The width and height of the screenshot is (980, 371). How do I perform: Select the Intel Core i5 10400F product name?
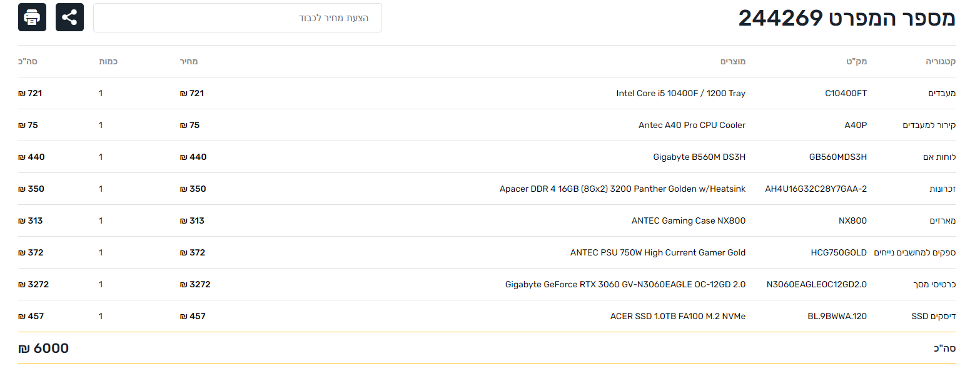coord(680,94)
